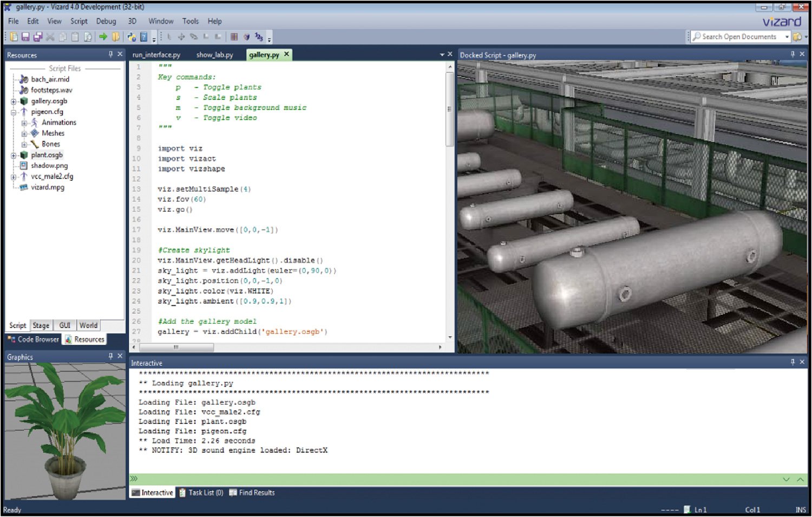Click the plant preview in Graphics panel
The width and height of the screenshot is (812, 517).
click(x=64, y=431)
